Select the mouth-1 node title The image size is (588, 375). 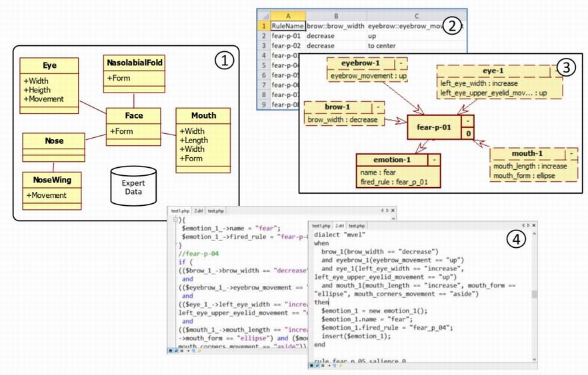click(x=527, y=154)
